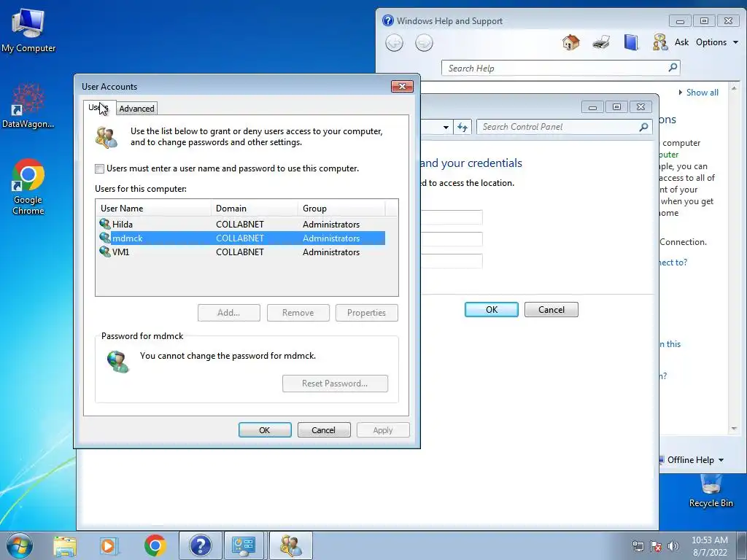Sort by Domain column header

[x=254, y=208]
